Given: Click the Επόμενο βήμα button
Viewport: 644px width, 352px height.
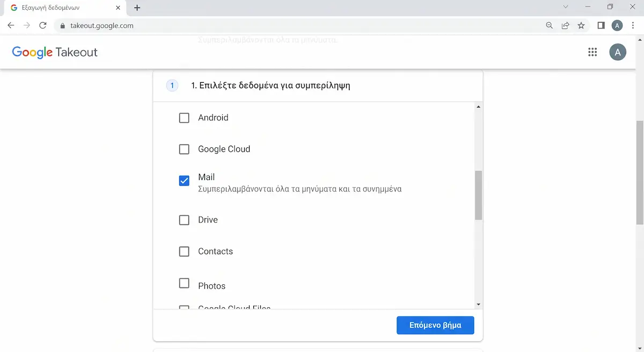Looking at the screenshot, I should [x=435, y=325].
